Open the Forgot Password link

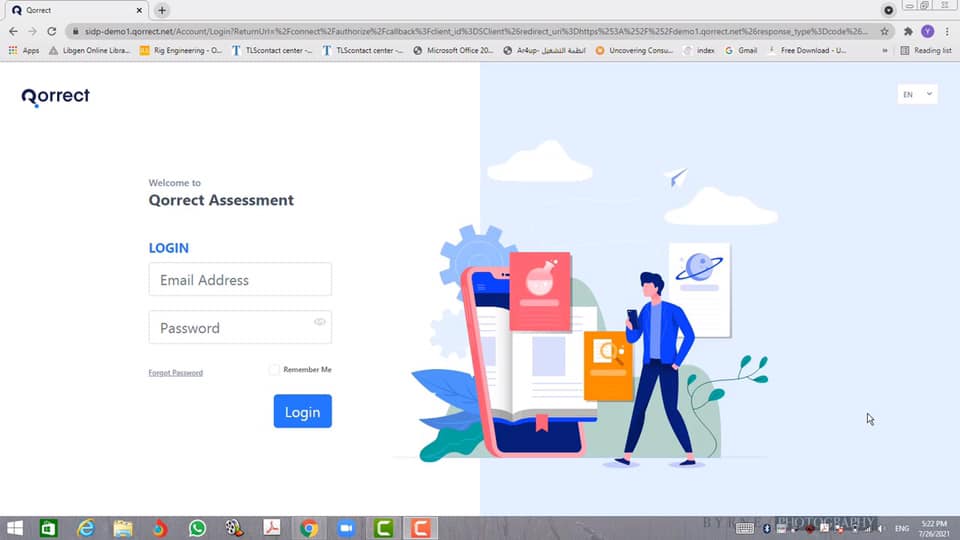pyautogui.click(x=175, y=373)
